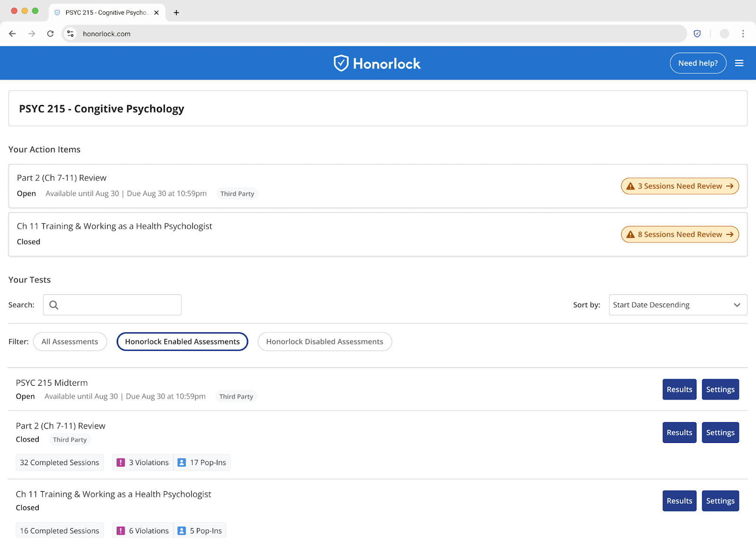Open the hamburger menu in Honorlock header
This screenshot has width=756, height=538.
(739, 63)
